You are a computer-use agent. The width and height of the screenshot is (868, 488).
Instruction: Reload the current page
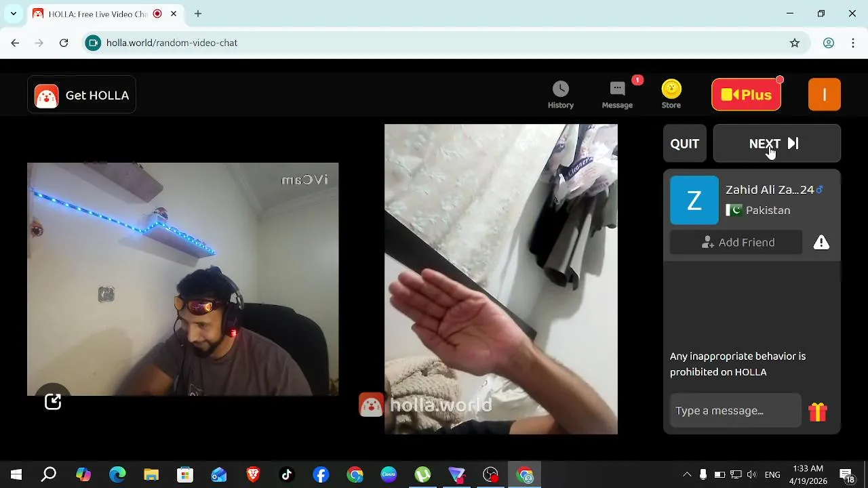(x=64, y=43)
